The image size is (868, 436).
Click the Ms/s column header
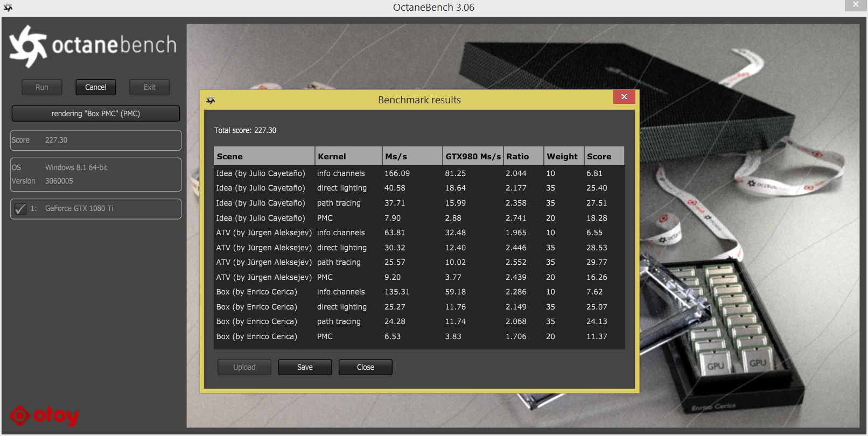[x=412, y=156]
